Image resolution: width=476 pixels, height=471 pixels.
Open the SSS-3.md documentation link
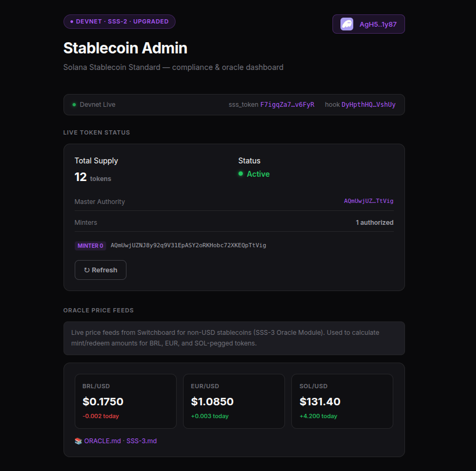[x=141, y=441]
